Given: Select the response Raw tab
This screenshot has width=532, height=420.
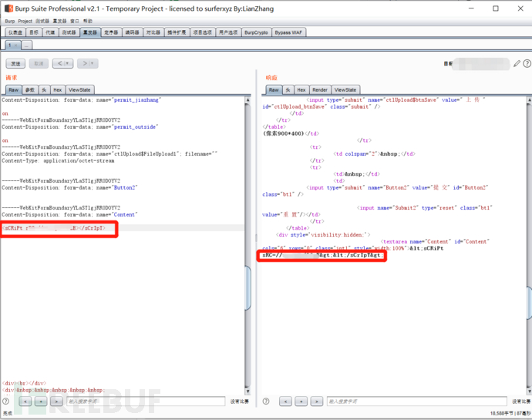Looking at the screenshot, I should click(274, 90).
